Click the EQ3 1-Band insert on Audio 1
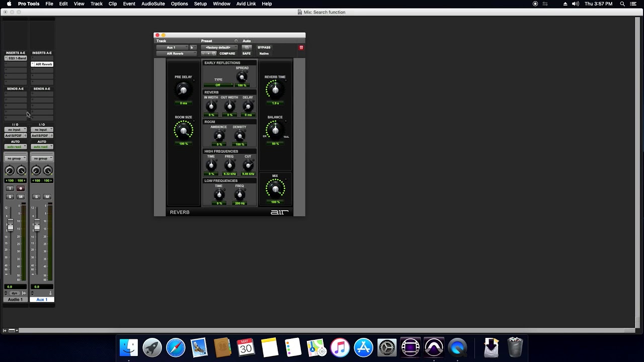The height and width of the screenshot is (362, 644). [16, 58]
